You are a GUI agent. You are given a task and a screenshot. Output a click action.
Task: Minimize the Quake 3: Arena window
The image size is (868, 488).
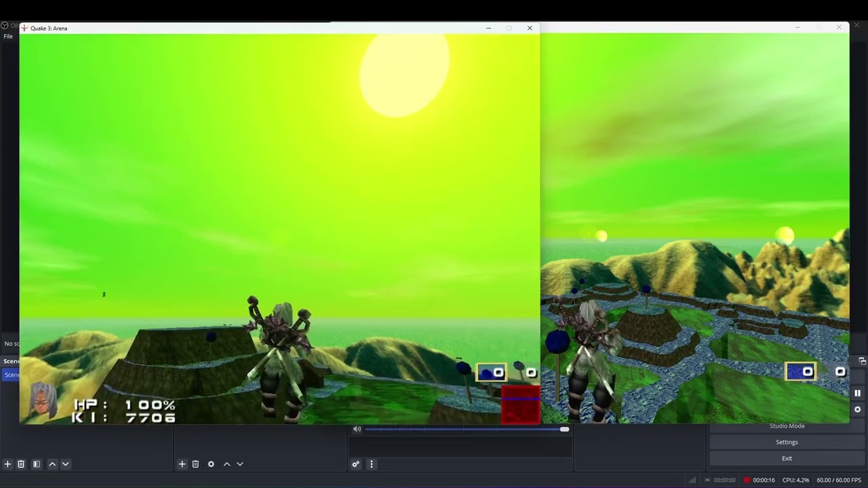(488, 28)
